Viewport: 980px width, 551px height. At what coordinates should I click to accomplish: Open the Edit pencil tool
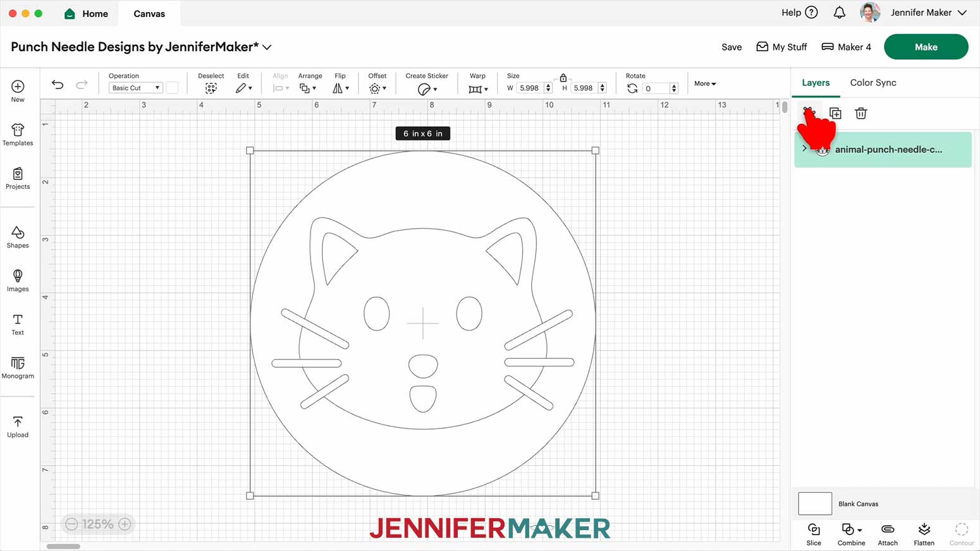point(243,88)
